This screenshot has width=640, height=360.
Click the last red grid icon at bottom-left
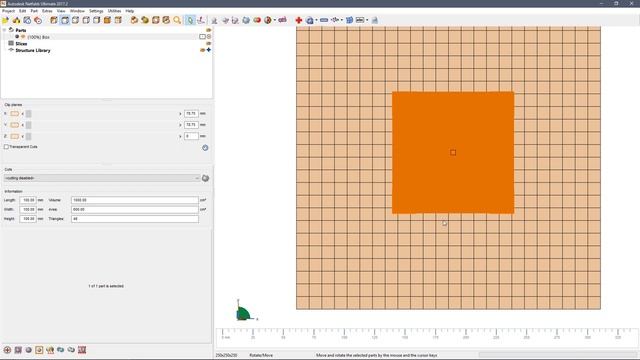point(82,350)
